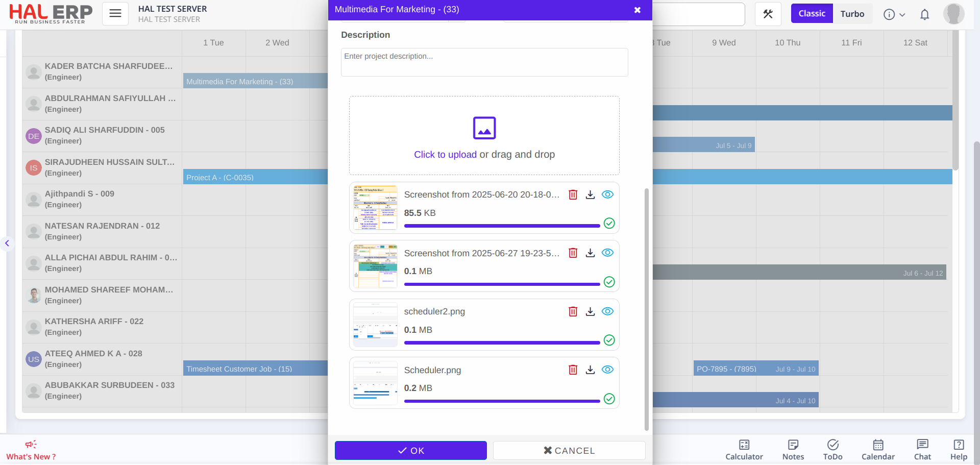Download the Scheduler.png file
Viewport: 980px width, 465px height.
[x=590, y=370]
